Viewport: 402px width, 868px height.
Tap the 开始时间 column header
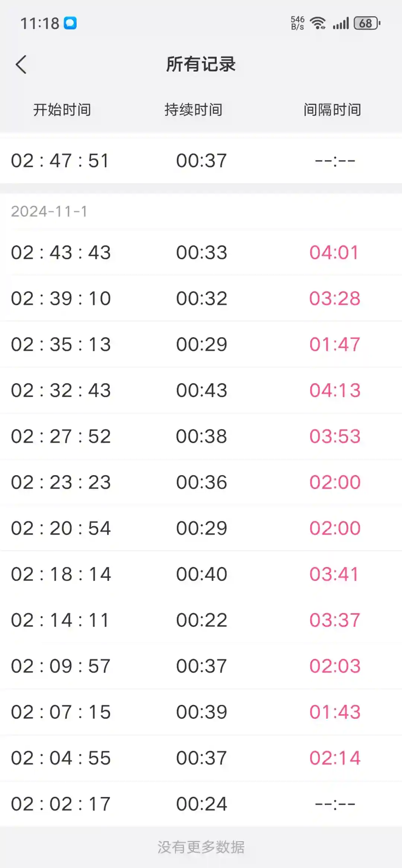pos(62,110)
